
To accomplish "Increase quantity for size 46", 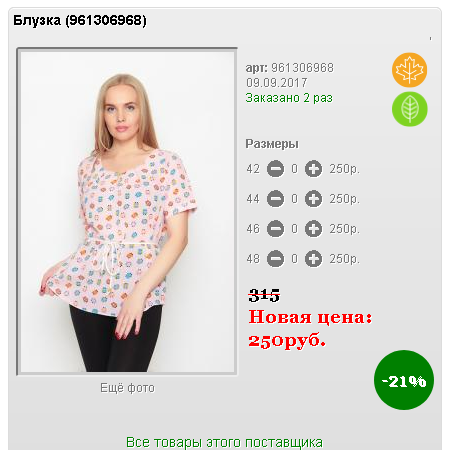I will click(313, 229).
